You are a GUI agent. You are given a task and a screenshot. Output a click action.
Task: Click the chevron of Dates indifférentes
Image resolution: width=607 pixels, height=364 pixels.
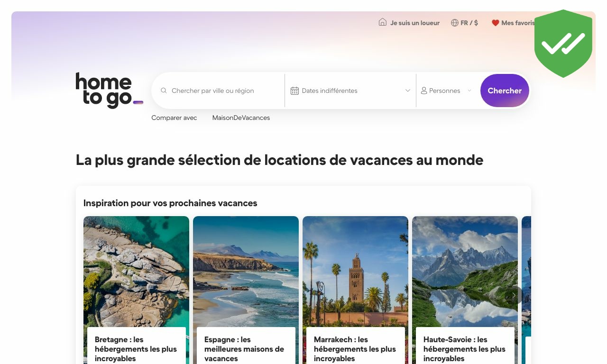pos(408,91)
